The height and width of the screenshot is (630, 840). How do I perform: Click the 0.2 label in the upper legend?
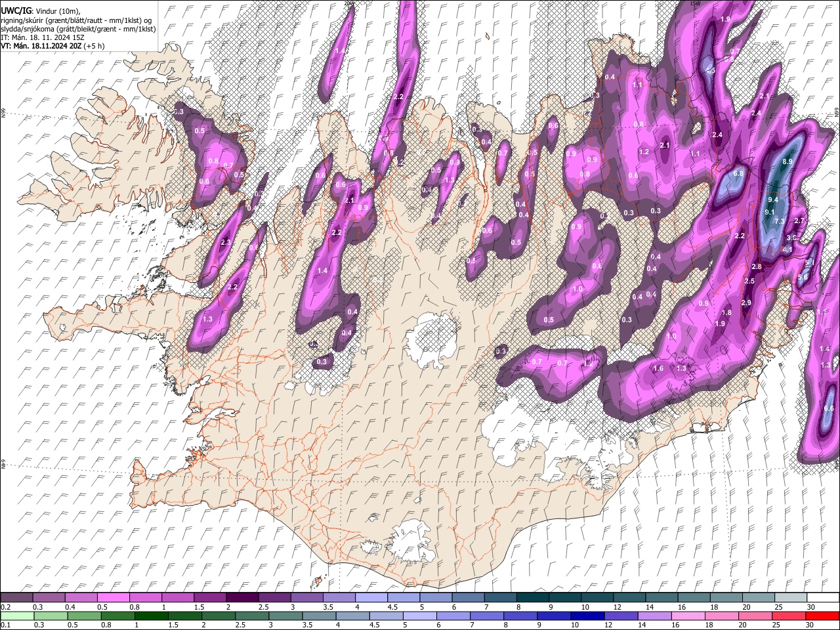click(5, 608)
